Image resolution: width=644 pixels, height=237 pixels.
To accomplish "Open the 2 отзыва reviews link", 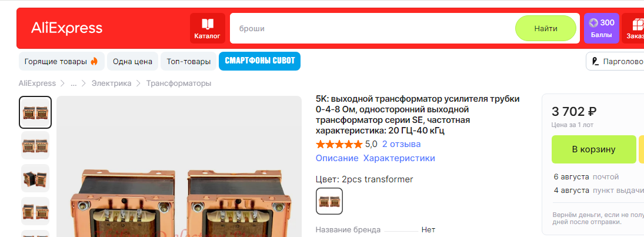I will tap(401, 144).
